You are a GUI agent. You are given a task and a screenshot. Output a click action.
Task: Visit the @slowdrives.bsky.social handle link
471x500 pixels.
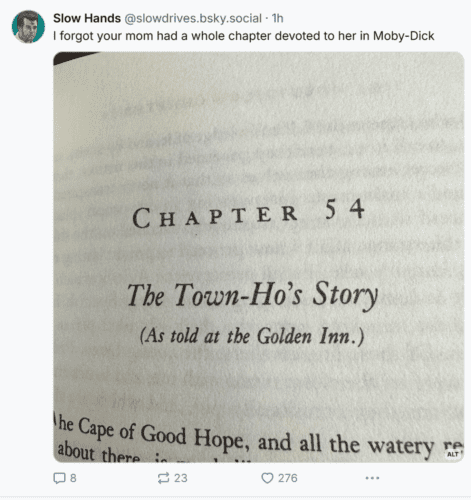193,18
